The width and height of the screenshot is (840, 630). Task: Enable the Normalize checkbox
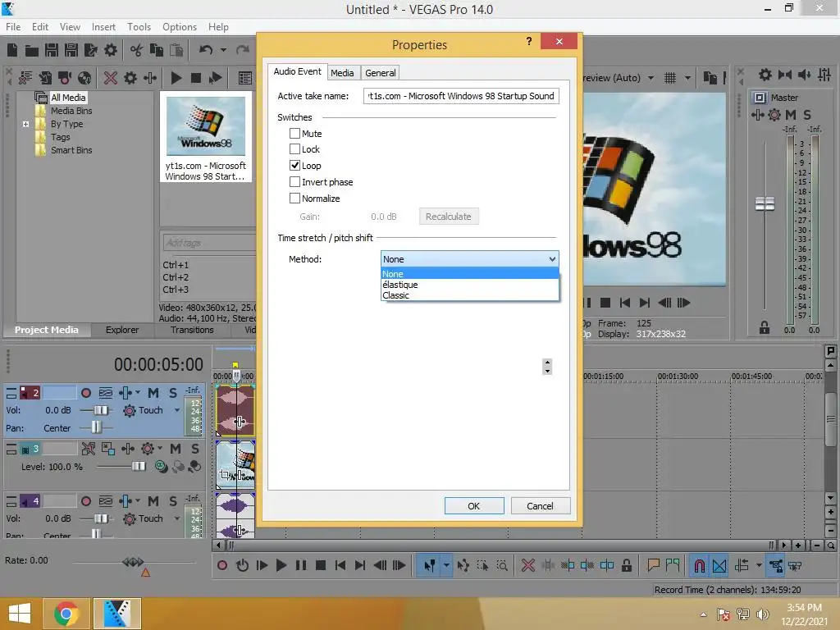tap(294, 199)
